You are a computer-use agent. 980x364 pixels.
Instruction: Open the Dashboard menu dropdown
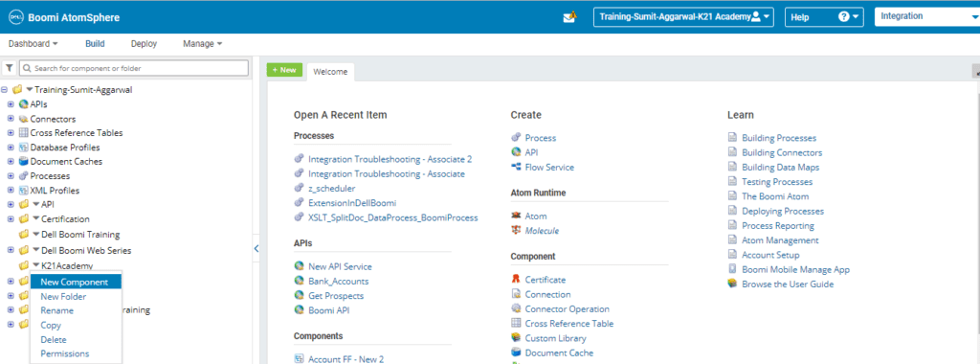33,44
